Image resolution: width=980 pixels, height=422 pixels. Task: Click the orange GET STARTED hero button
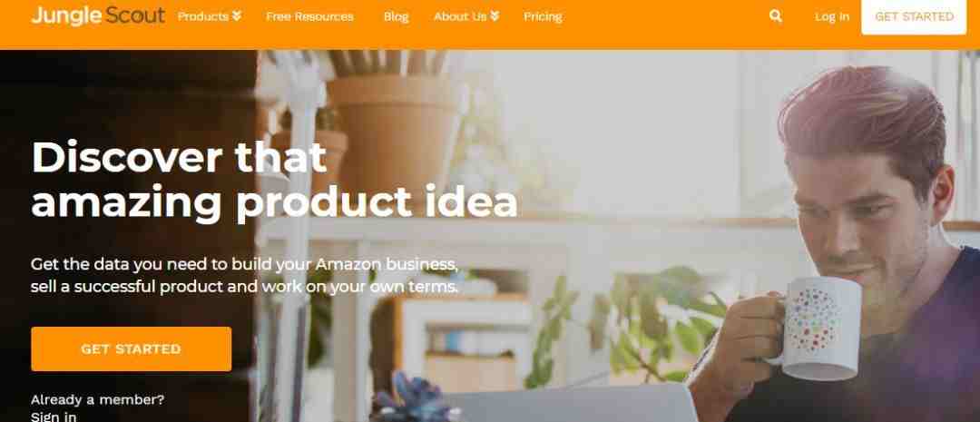(x=132, y=348)
